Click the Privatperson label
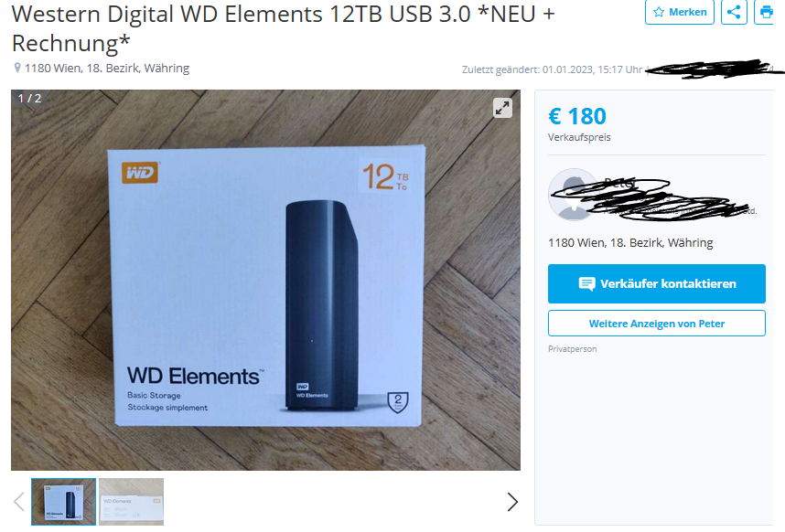This screenshot has height=532, width=785. point(572,349)
